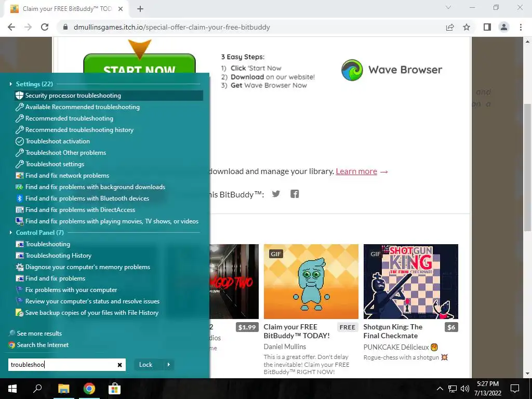Open tab search chevron
The height and width of the screenshot is (399, 532).
point(448,7)
